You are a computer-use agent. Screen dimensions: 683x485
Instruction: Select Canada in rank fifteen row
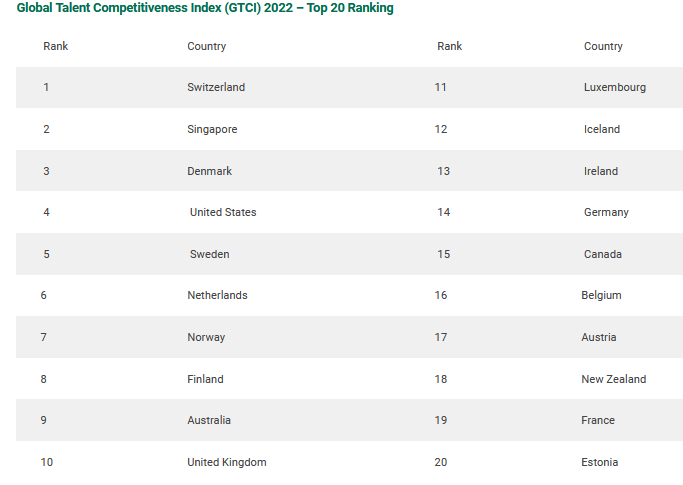(603, 254)
